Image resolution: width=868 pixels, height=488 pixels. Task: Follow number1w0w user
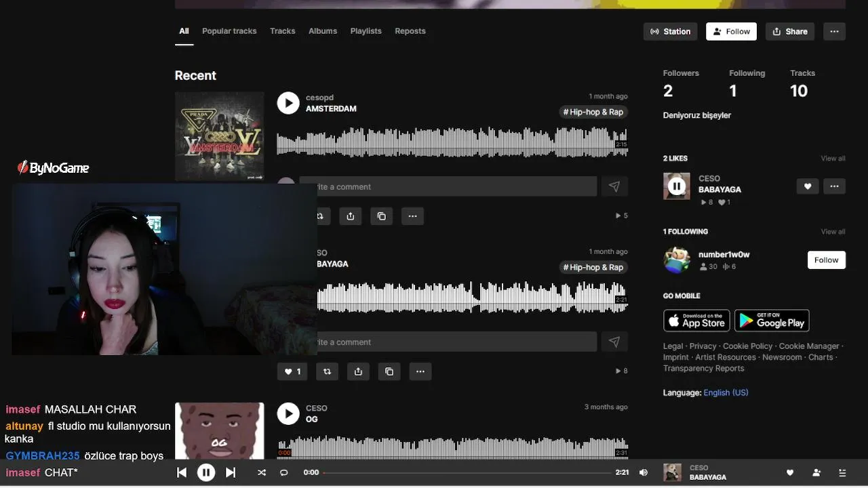[827, 260]
